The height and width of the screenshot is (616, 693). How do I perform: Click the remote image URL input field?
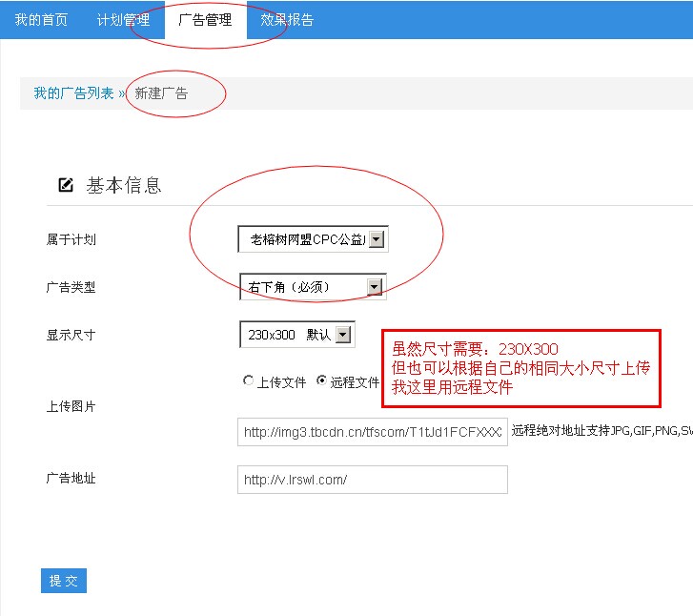pos(372,432)
